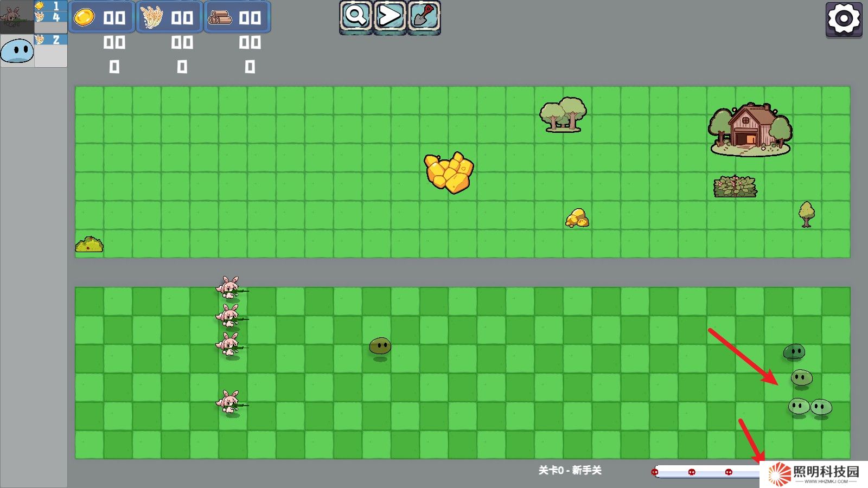Click the gold coin resource counter
This screenshot has height=488, width=868.
(x=101, y=17)
